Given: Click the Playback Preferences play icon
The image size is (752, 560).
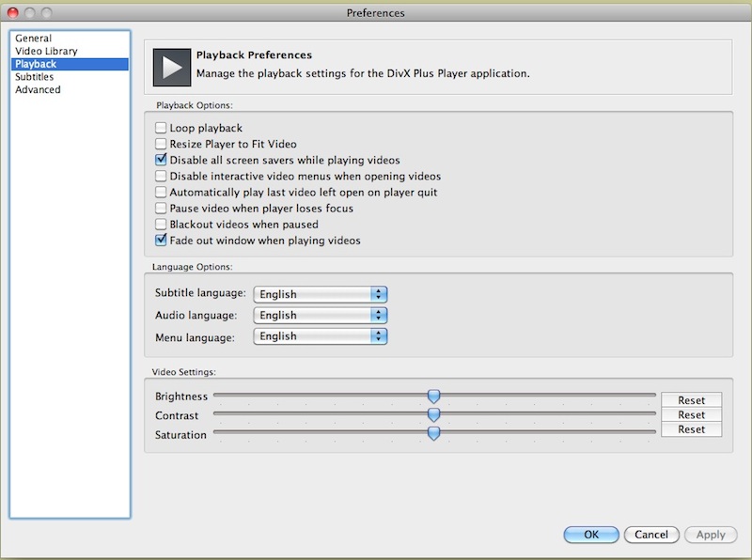Looking at the screenshot, I should [171, 67].
